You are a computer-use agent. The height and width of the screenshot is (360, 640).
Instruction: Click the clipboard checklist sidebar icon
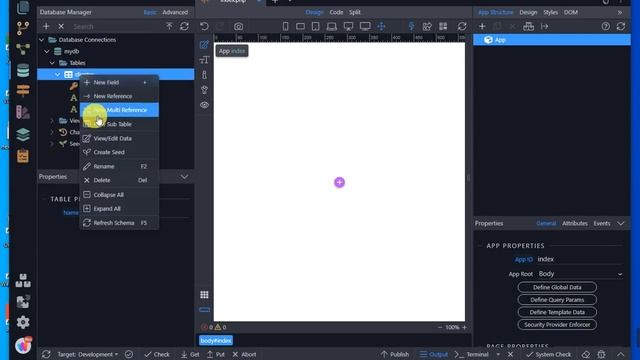(x=23, y=156)
